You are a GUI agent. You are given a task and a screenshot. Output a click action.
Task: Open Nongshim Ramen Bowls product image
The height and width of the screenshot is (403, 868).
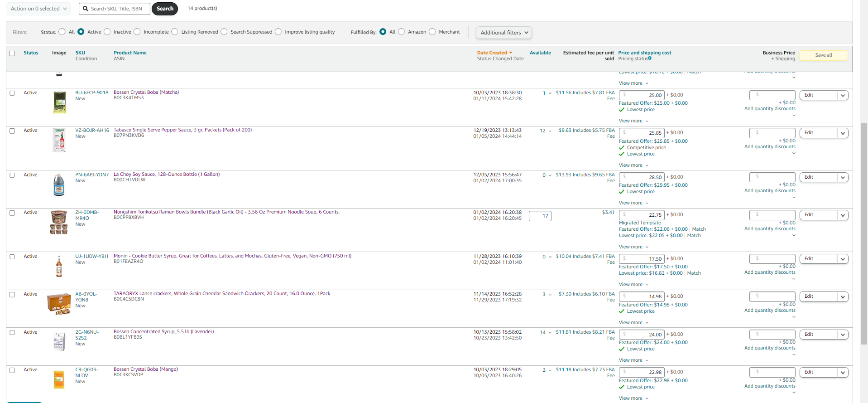pyautogui.click(x=59, y=222)
